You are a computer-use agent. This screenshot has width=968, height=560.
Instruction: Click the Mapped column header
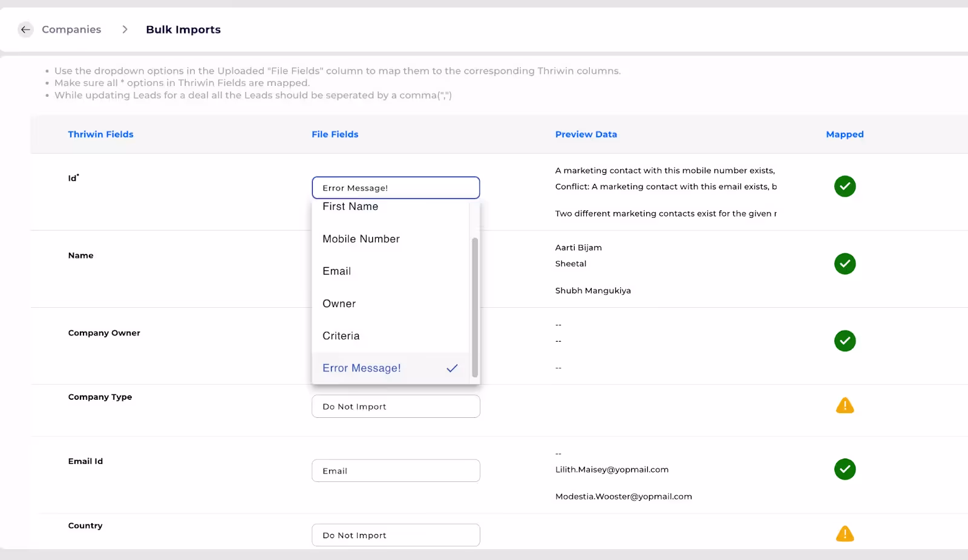(x=845, y=134)
